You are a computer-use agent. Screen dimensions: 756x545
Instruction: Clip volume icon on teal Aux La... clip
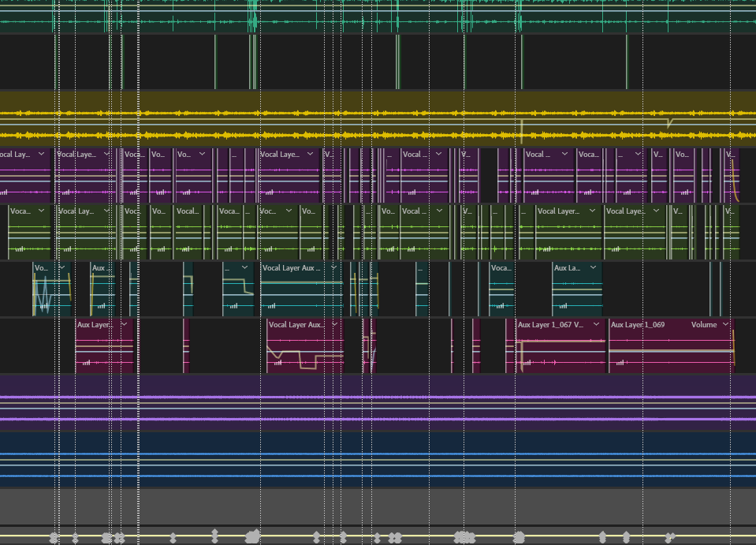[563, 306]
